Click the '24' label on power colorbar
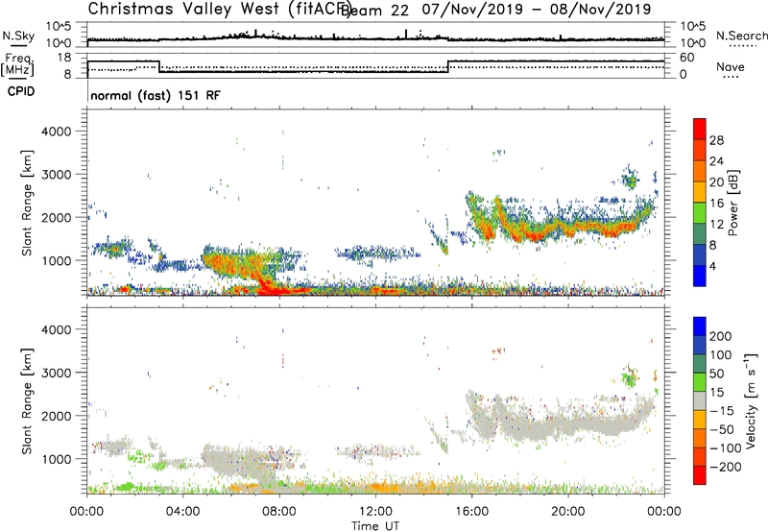 [x=716, y=161]
